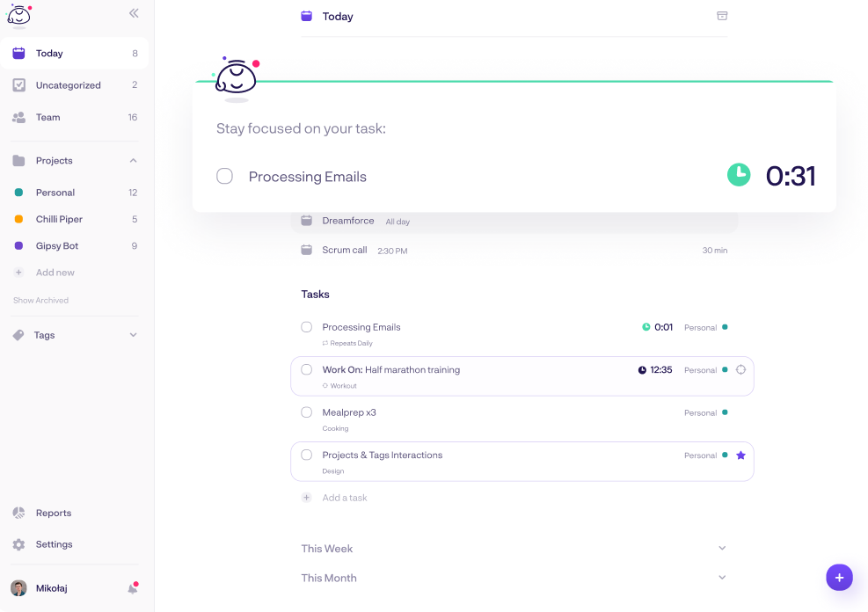Click Scrum call calendar icon
The width and height of the screenshot is (868, 612).
point(307,250)
